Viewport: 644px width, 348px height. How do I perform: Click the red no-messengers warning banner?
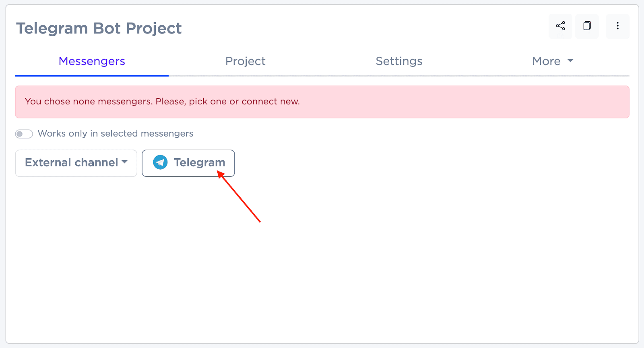click(x=443, y=102)
